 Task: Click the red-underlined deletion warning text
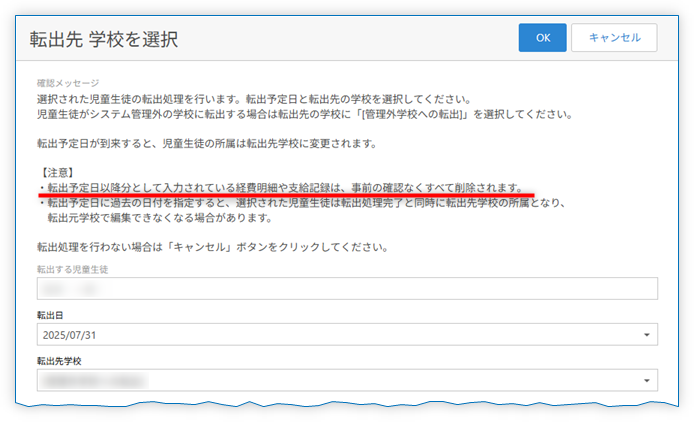(x=284, y=187)
